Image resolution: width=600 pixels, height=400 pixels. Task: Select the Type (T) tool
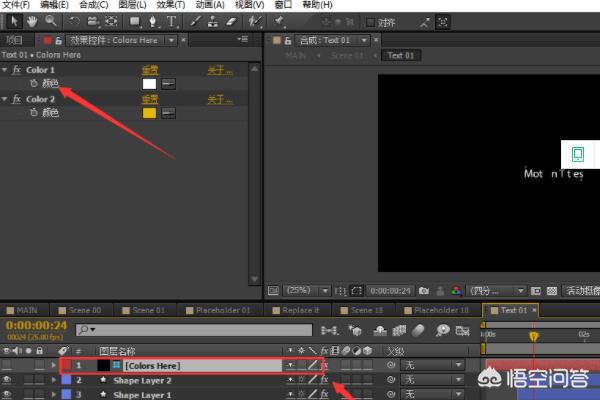[x=173, y=20]
